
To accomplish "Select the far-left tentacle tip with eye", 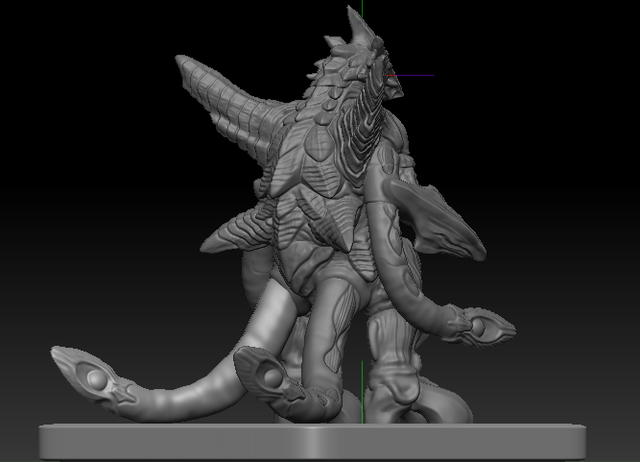I will tap(93, 381).
